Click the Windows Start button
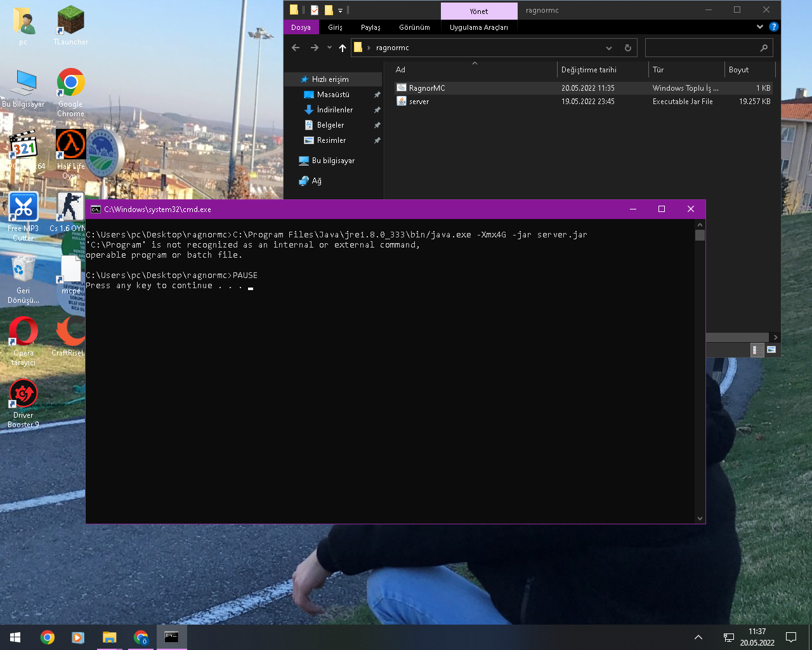Viewport: 812px width, 650px height. (15, 637)
